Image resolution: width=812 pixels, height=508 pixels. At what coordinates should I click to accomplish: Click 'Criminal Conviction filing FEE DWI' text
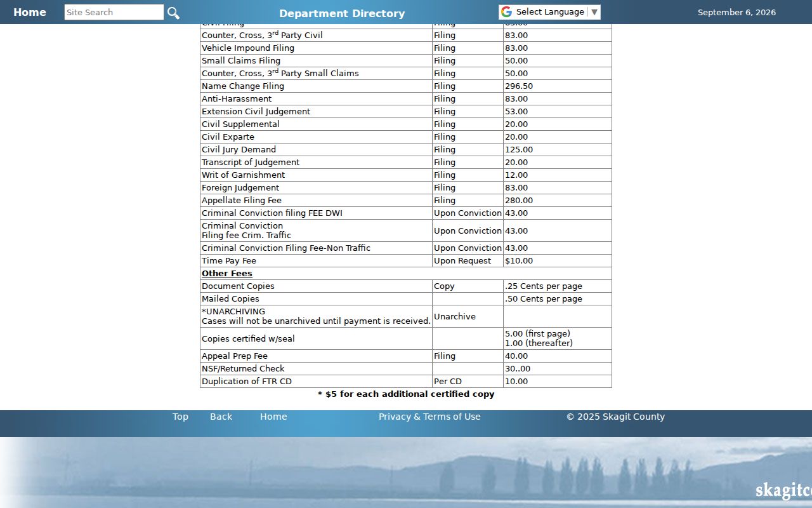[x=272, y=213]
